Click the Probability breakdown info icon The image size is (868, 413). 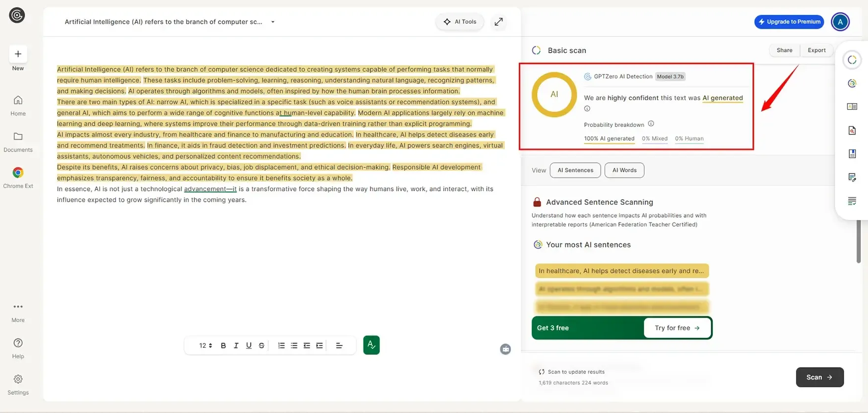click(x=651, y=124)
